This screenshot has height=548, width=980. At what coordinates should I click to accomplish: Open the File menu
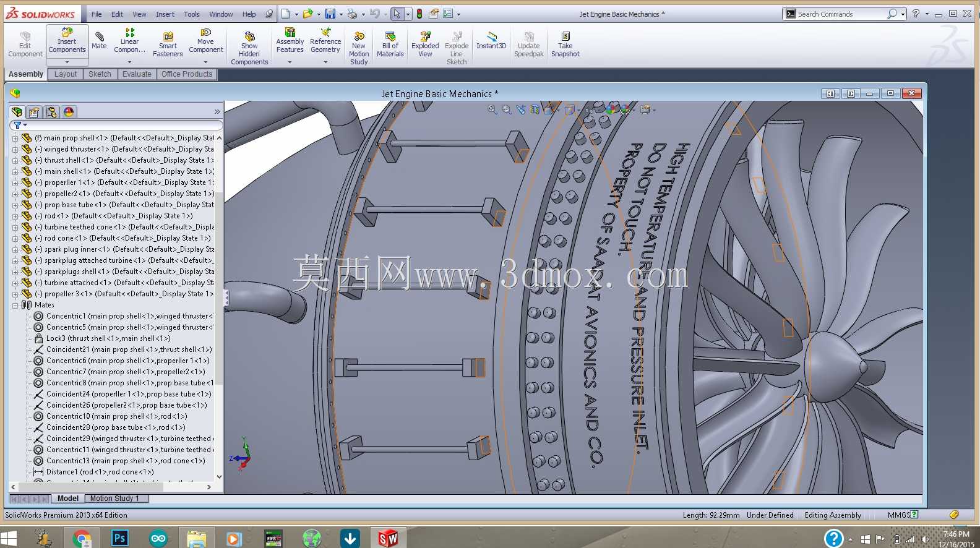pos(97,14)
